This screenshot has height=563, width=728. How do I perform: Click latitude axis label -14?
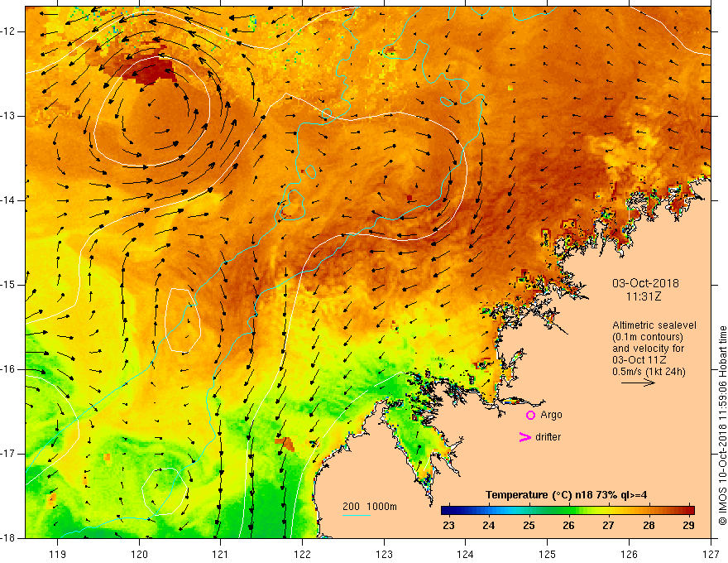click(x=9, y=200)
